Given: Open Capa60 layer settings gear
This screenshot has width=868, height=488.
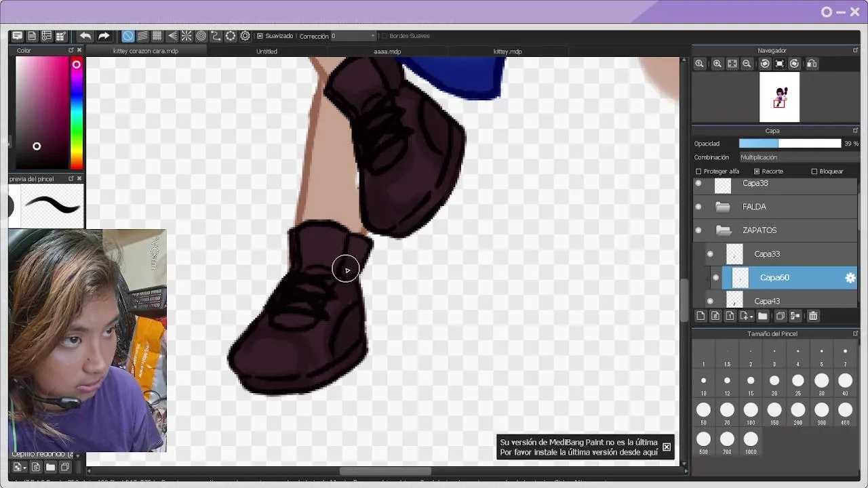Looking at the screenshot, I should [850, 278].
